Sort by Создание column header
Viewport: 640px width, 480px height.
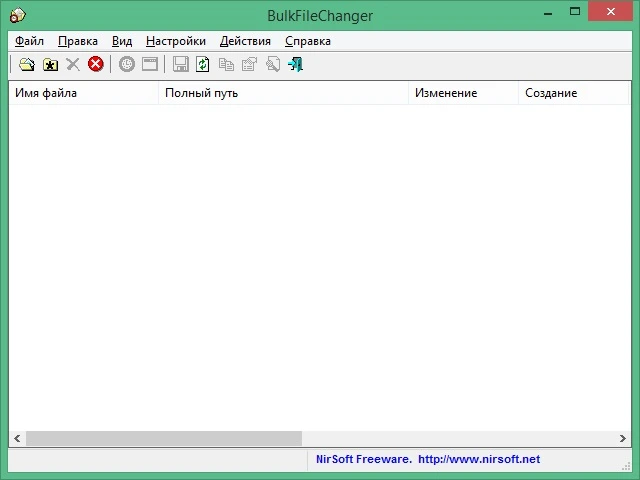[x=573, y=93]
